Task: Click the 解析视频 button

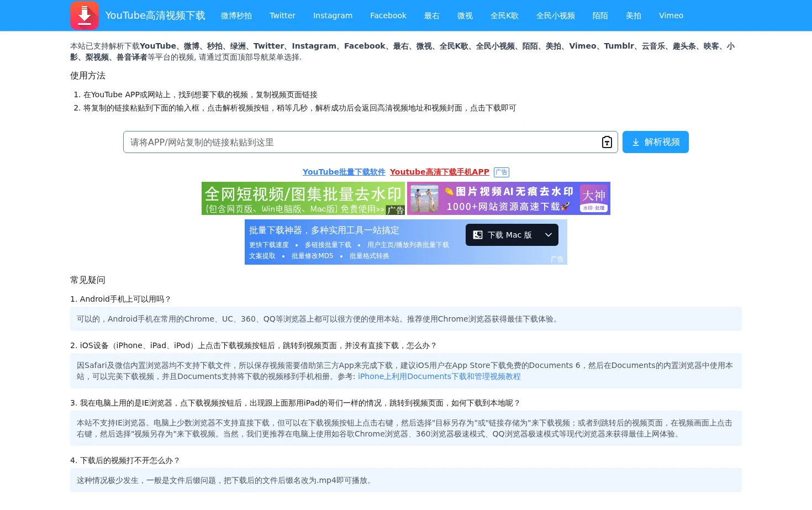Action: [656, 142]
